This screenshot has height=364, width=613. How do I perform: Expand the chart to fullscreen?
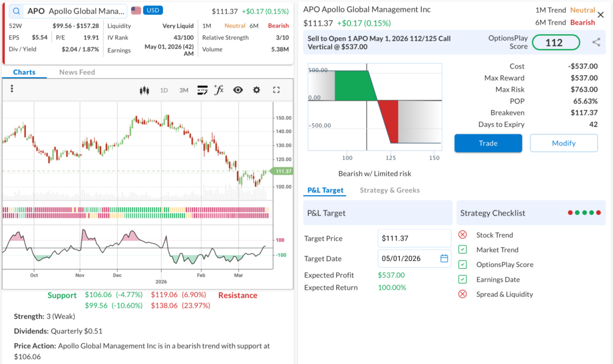(277, 90)
